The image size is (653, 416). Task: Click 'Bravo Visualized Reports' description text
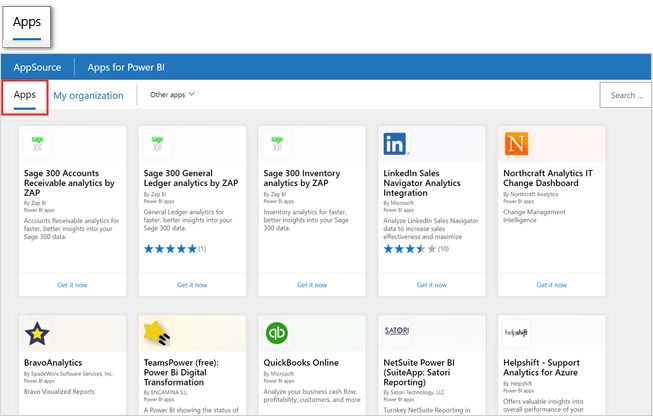tap(59, 391)
